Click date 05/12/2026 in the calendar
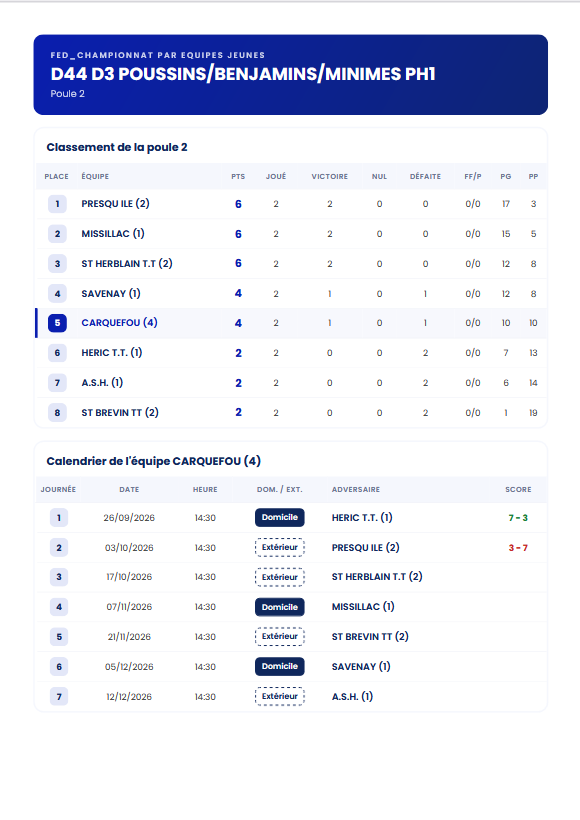Viewport: 580px width, 820px height. 129,667
